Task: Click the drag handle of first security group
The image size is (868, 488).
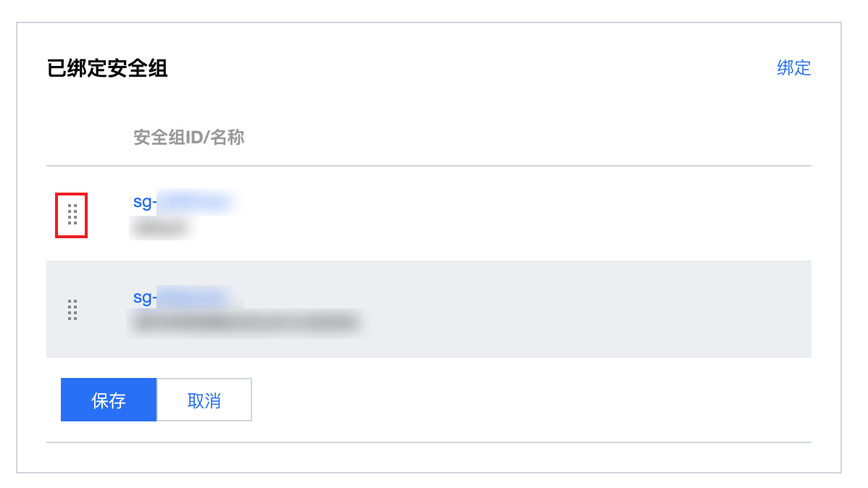Action: click(x=72, y=214)
